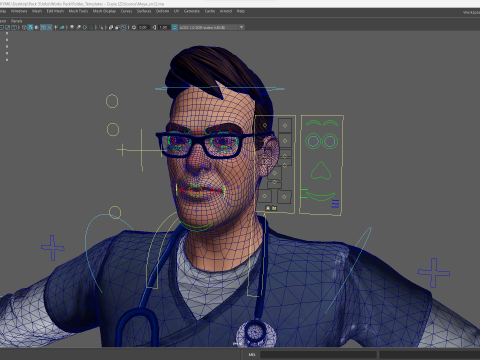Open the Windows menu

(19, 11)
